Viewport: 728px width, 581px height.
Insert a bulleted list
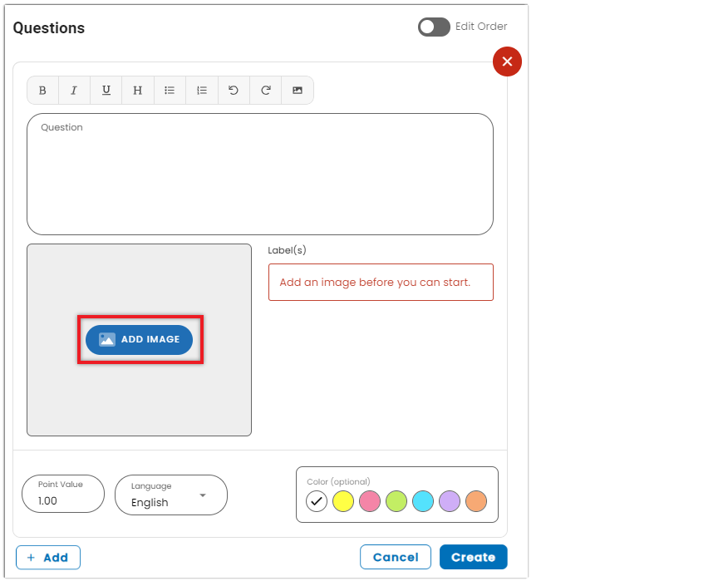(x=170, y=91)
